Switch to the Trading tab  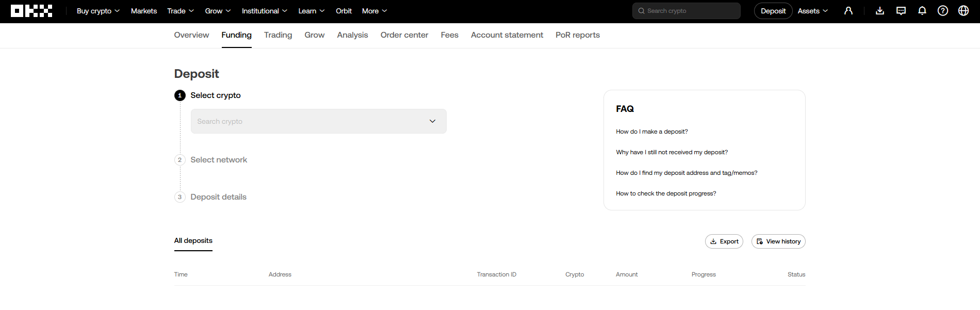click(278, 35)
